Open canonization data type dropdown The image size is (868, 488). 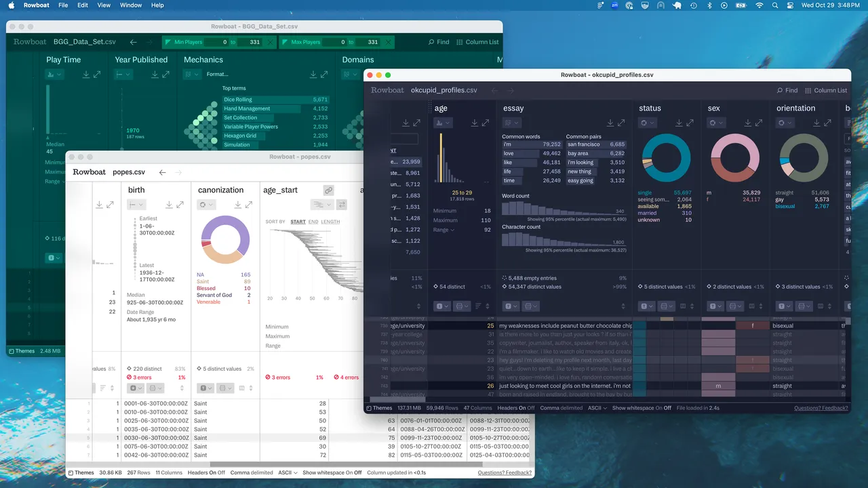point(205,388)
